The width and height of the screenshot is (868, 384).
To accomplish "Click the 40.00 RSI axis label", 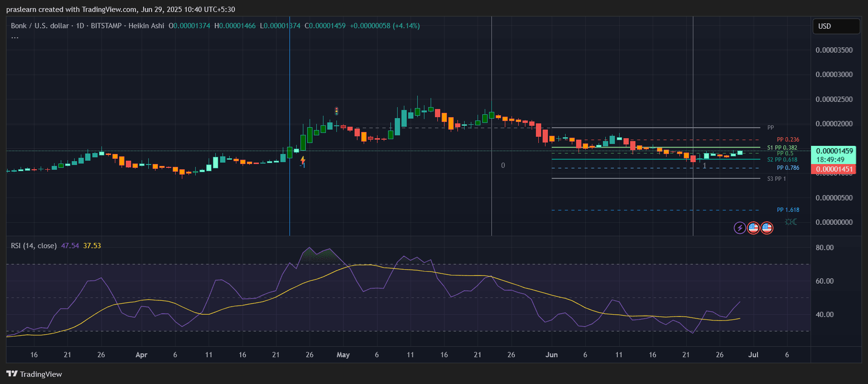I will point(824,315).
